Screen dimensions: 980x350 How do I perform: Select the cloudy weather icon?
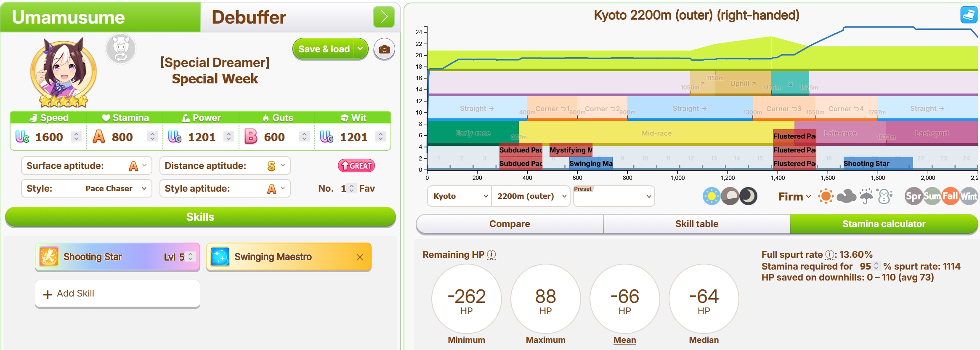coord(846,196)
